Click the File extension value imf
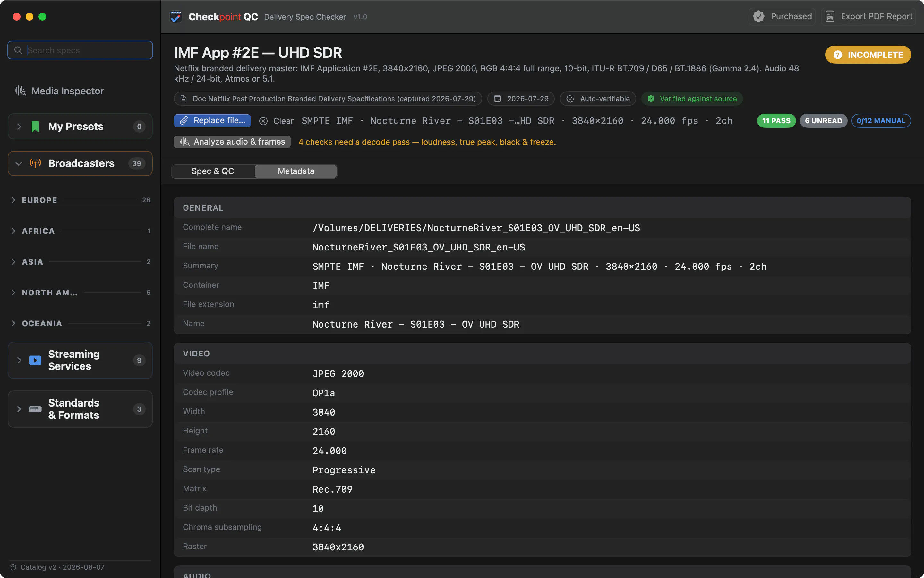924x578 pixels. tap(321, 305)
